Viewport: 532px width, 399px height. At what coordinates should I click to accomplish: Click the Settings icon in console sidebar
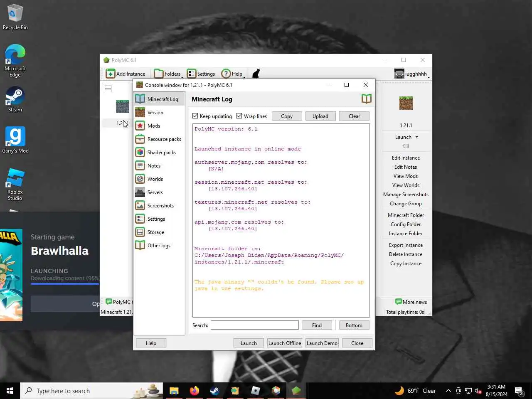140,219
